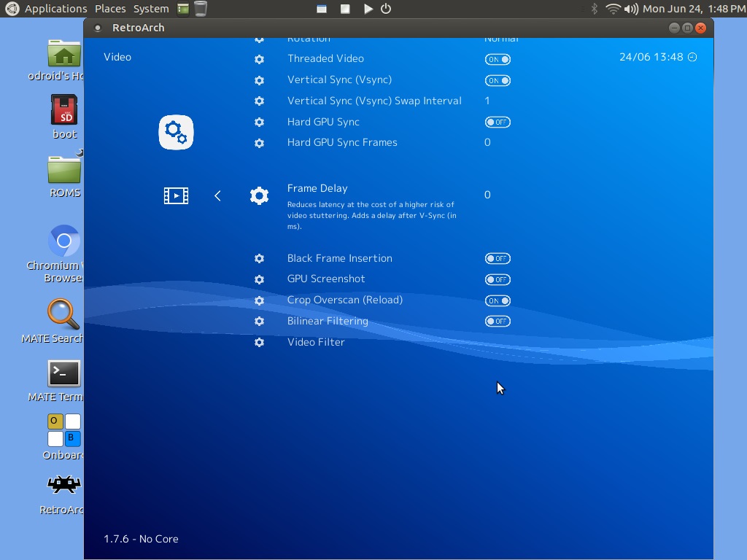Screen dimensions: 747x560
Task: Open the Places menu in top panel
Action: (110, 9)
